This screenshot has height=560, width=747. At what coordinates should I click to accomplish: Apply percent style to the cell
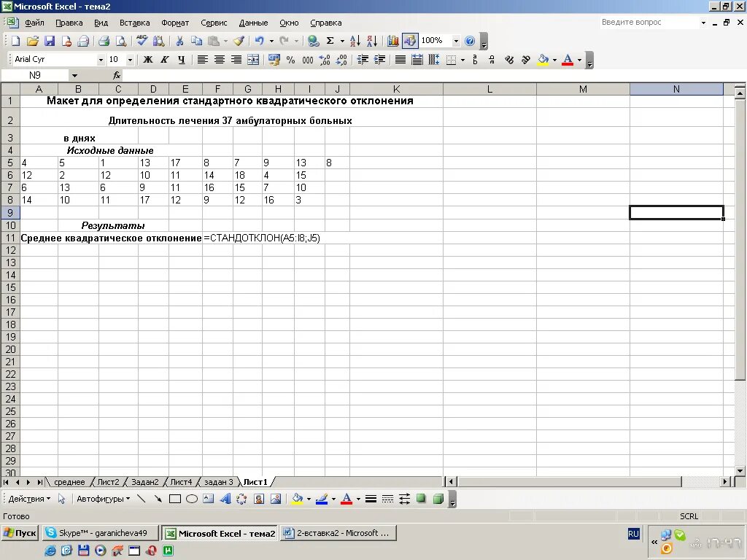pos(290,60)
